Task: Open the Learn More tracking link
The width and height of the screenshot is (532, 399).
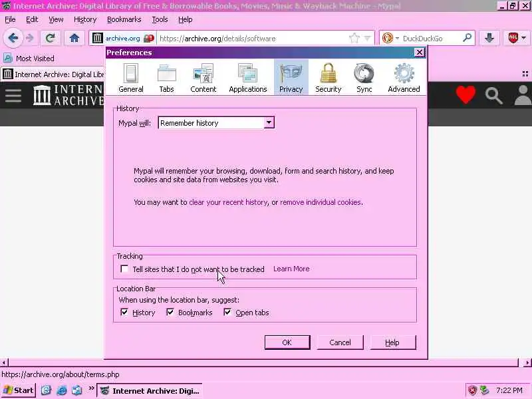Action: tap(291, 269)
